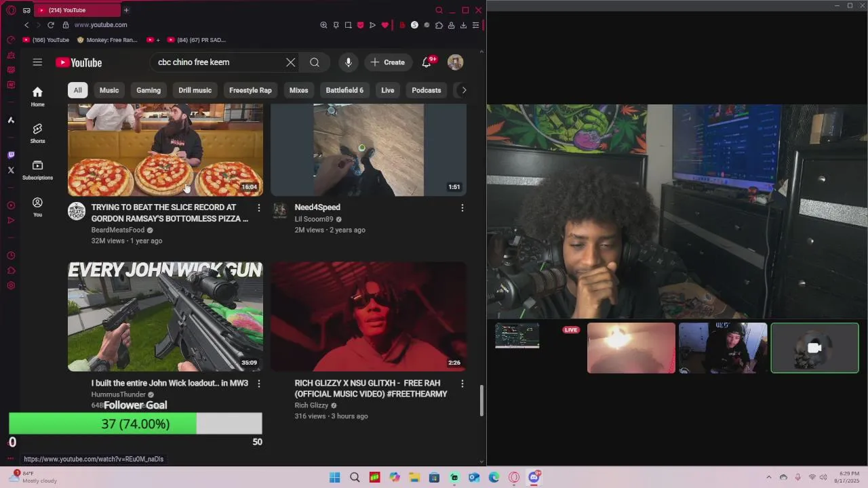The height and width of the screenshot is (488, 868).
Task: Click the YouTube page scrollbar thumb
Action: pos(482,401)
